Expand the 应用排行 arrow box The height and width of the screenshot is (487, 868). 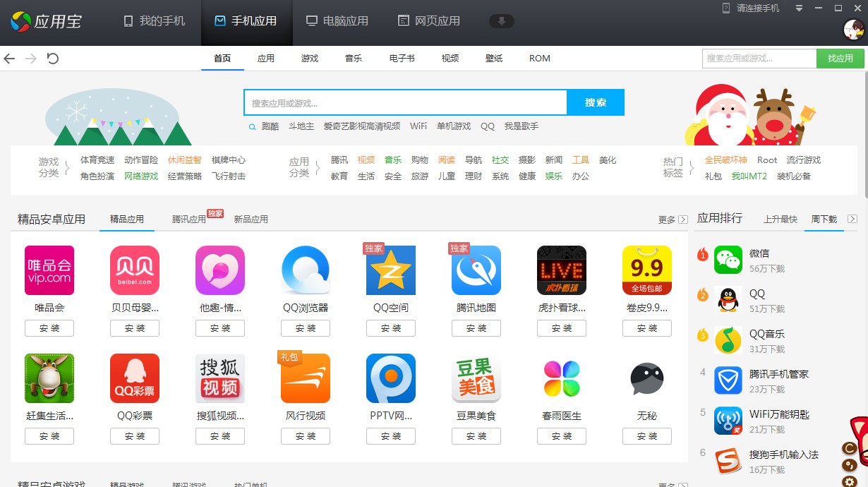pos(852,219)
